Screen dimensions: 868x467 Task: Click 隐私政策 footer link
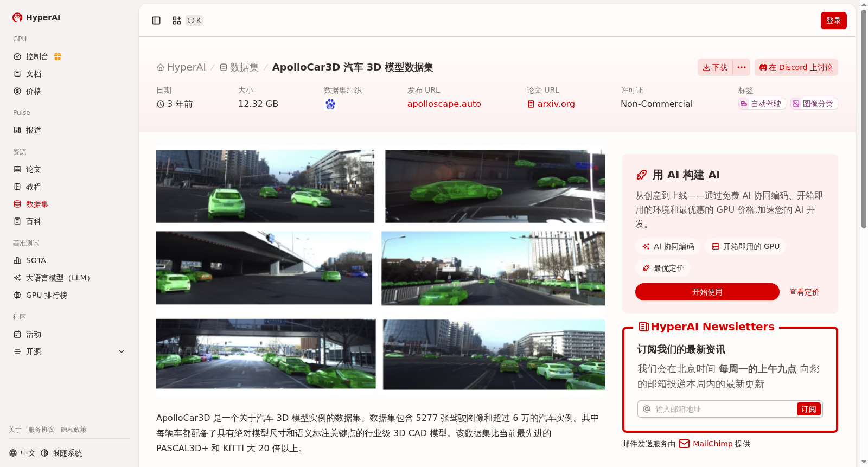point(74,430)
